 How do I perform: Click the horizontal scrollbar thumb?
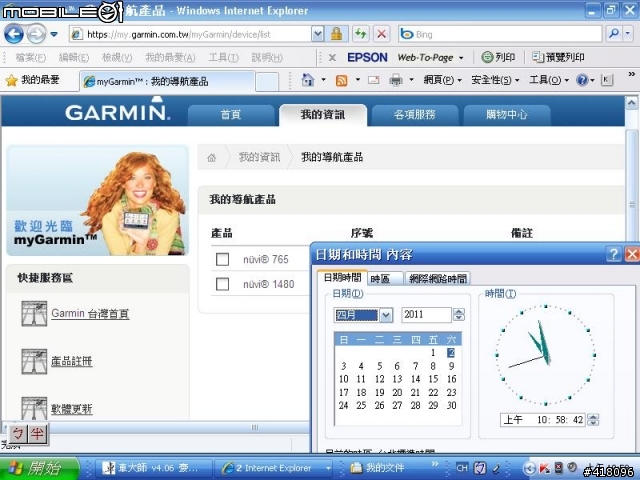tap(255, 427)
